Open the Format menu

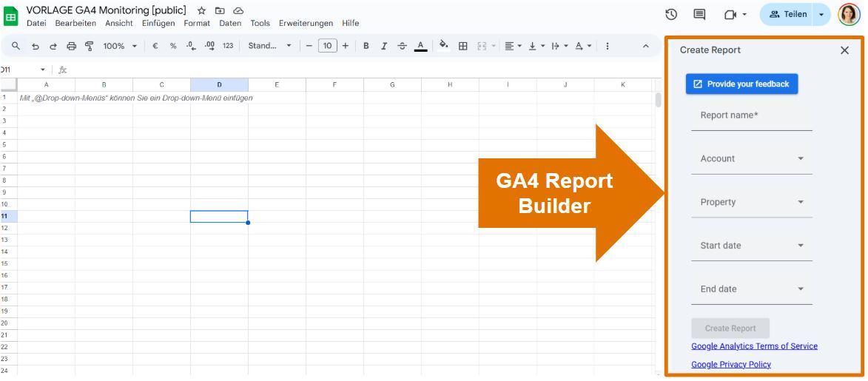(197, 23)
